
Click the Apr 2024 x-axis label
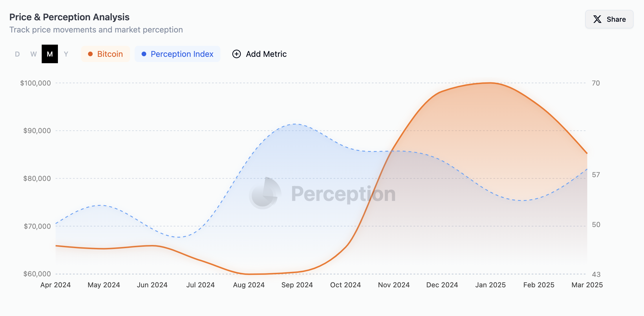(56, 285)
